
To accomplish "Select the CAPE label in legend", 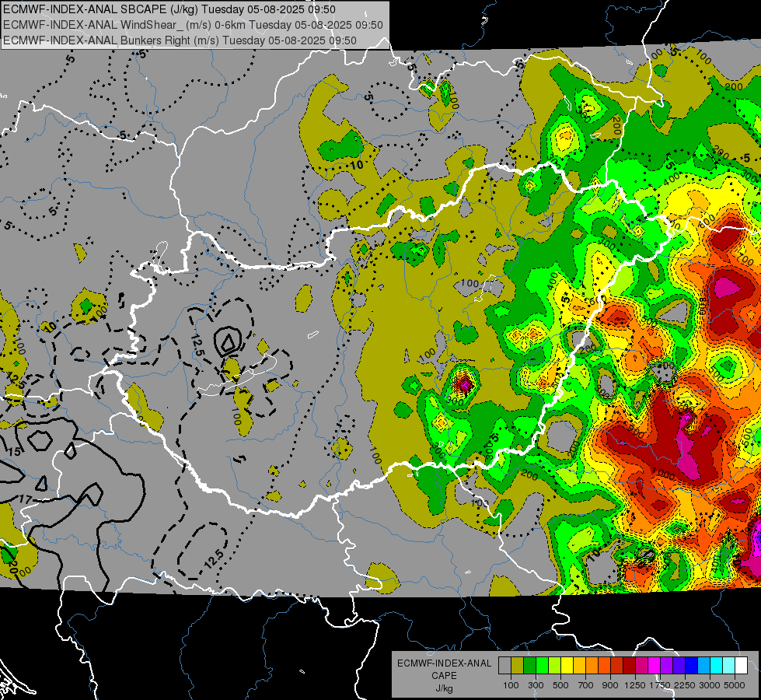I will [x=444, y=676].
